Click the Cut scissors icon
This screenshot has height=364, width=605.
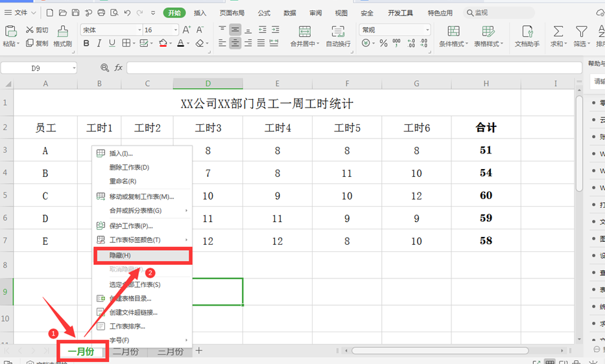pyautogui.click(x=30, y=30)
